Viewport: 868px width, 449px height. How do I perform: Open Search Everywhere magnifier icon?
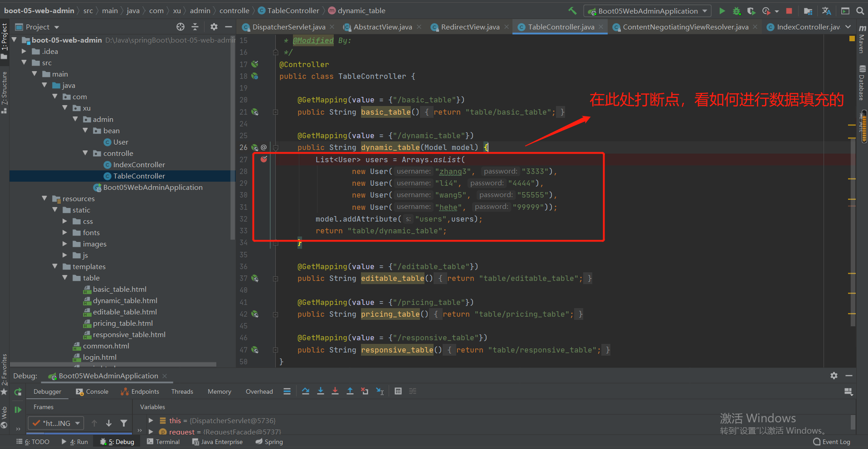(860, 11)
